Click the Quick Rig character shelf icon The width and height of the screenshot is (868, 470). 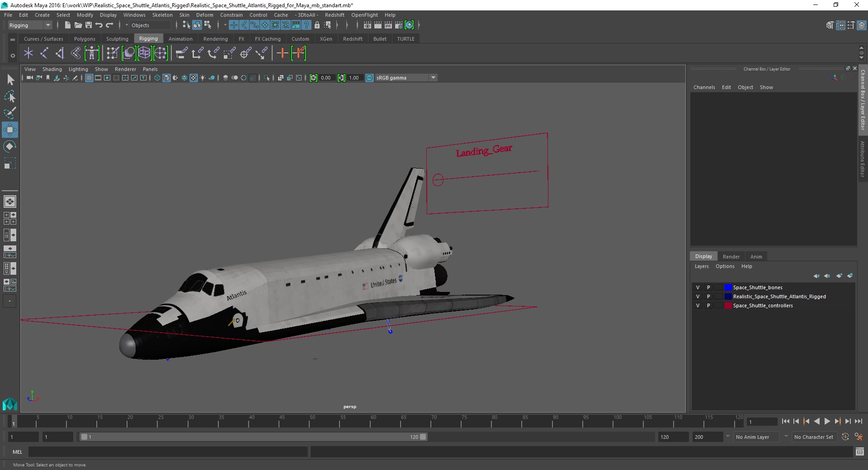(x=92, y=53)
